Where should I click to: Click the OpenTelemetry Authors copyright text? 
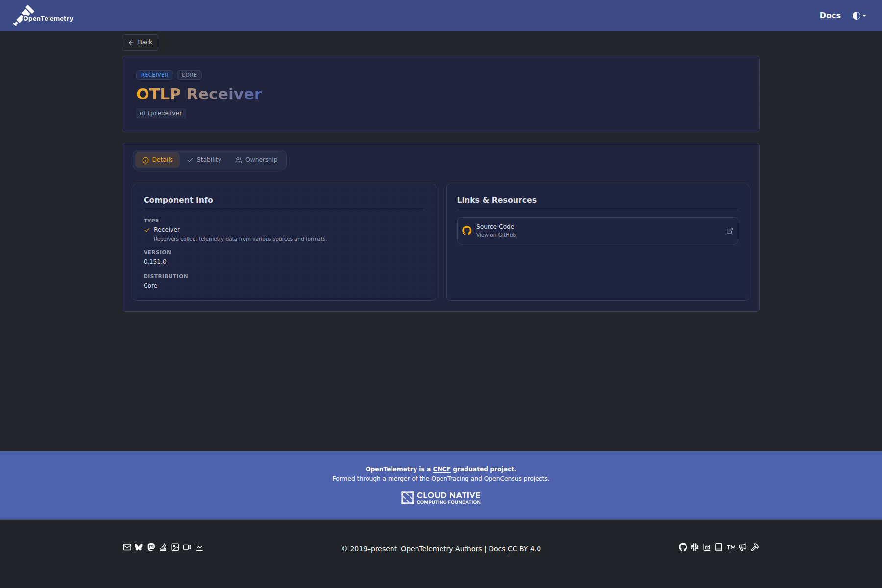point(441,549)
